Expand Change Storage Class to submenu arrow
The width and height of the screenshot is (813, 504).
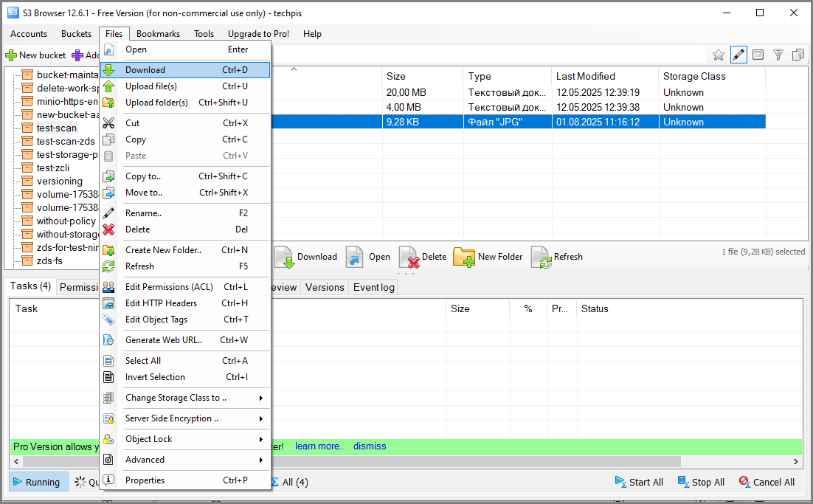(261, 398)
